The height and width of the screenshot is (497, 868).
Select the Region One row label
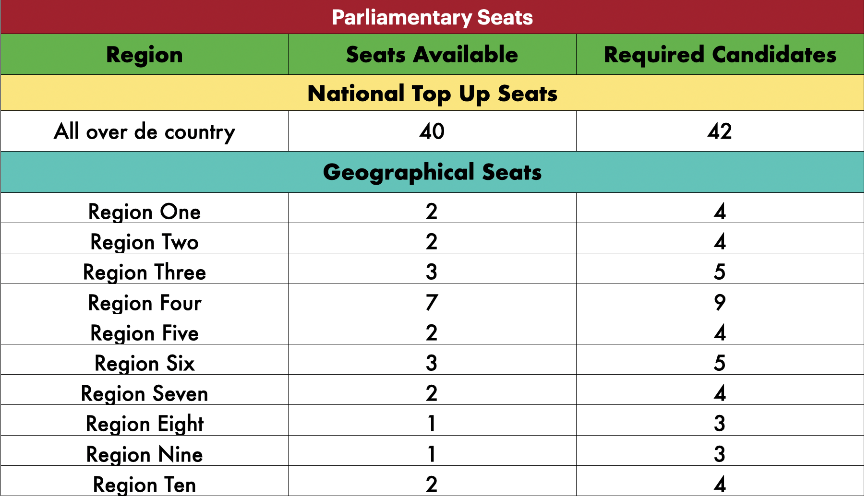(x=145, y=212)
